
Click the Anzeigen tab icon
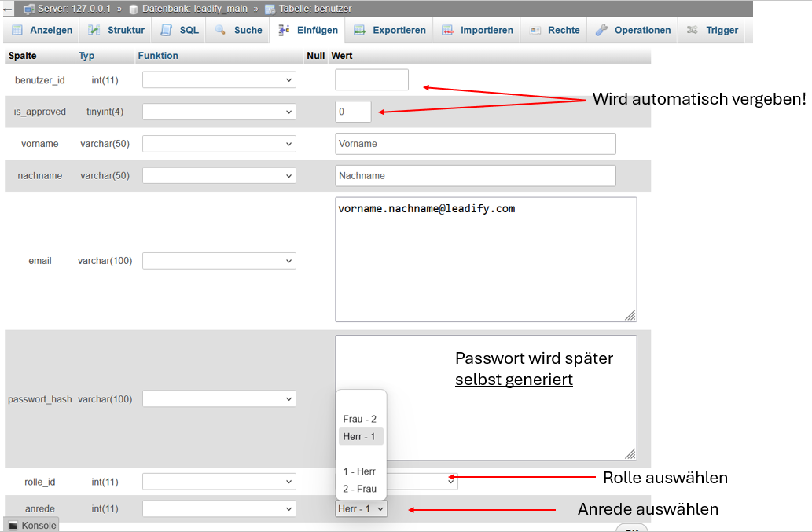[x=17, y=30]
